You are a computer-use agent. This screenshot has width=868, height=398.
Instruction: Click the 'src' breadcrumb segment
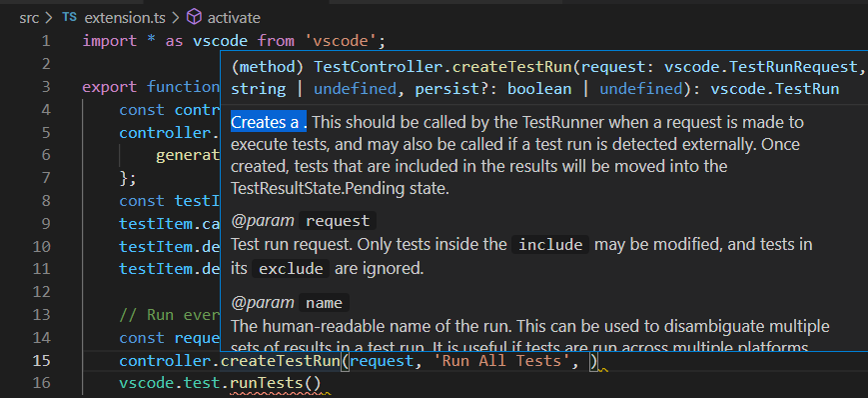[x=28, y=18]
